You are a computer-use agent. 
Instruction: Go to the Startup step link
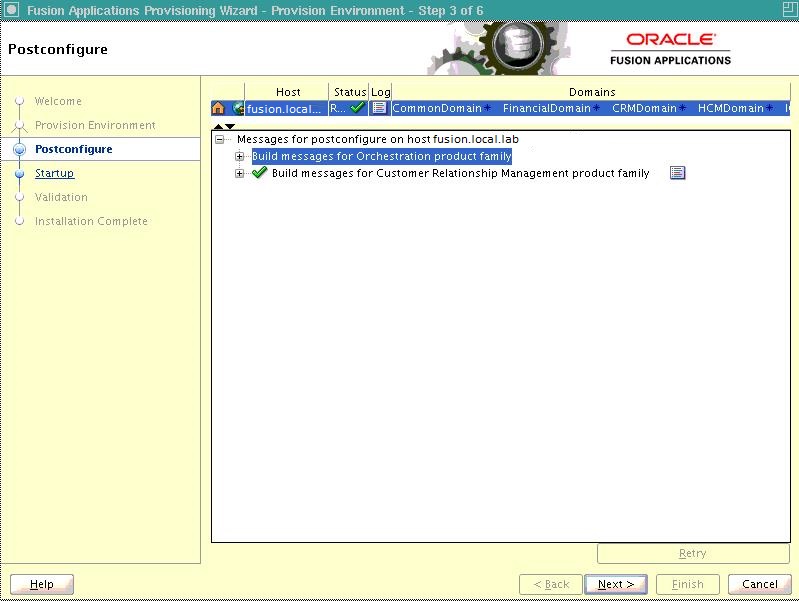pos(55,173)
